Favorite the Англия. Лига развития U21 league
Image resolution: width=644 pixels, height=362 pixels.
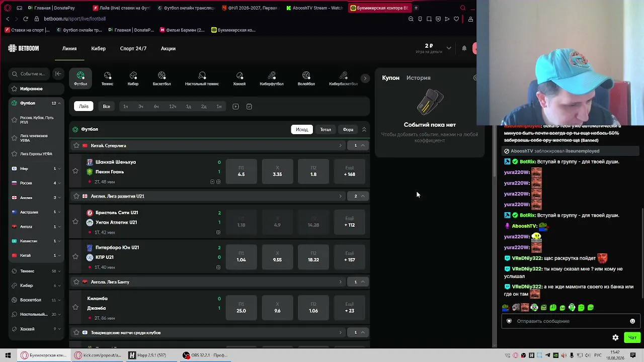(x=76, y=196)
